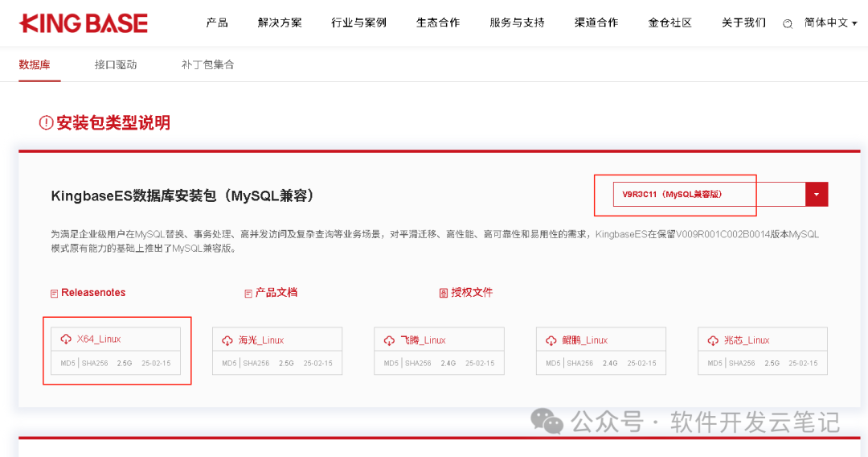Viewport: 868px width, 457px height.
Task: Click the 鲲鹏_Linux cloud download icon
Action: point(551,340)
